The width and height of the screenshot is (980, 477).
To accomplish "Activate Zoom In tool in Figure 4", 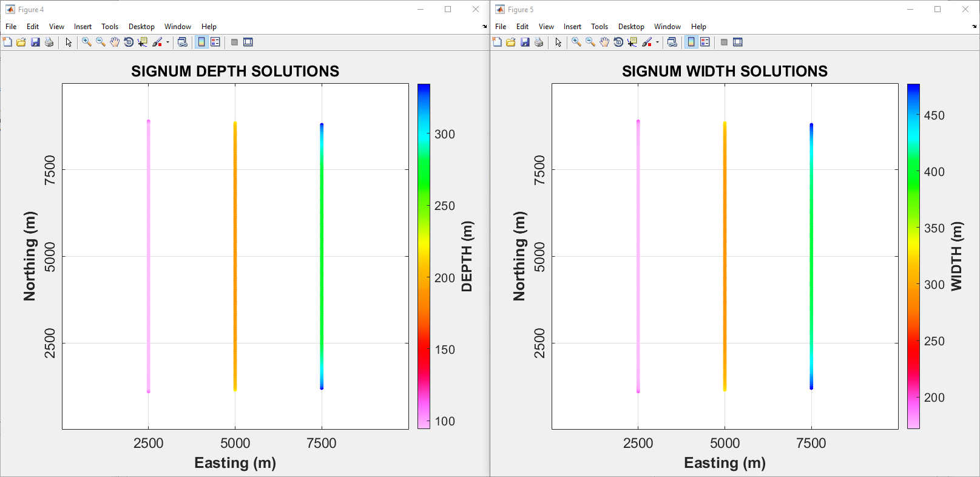I will pos(87,42).
